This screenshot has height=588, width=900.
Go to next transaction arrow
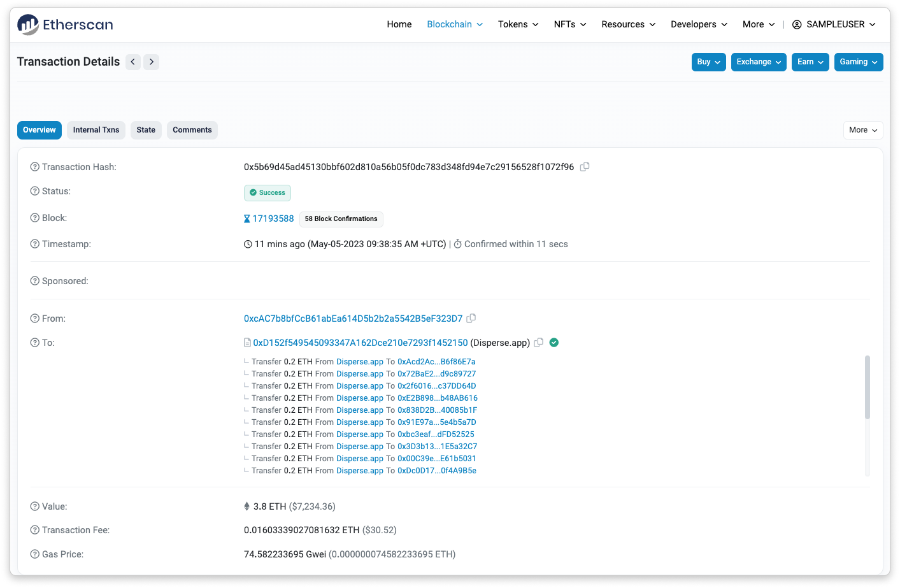(151, 62)
